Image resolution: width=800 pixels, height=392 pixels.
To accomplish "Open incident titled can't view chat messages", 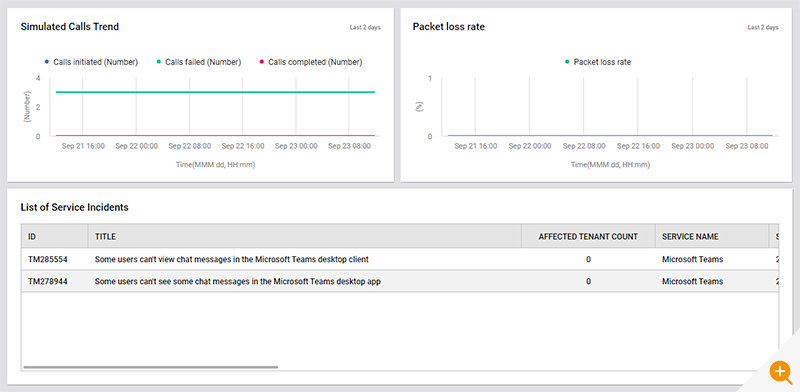I will [x=232, y=259].
